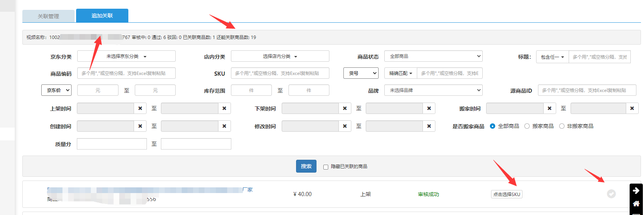This screenshot has width=644, height=215.
Task: Click the home icon in side panel
Action: [636, 204]
